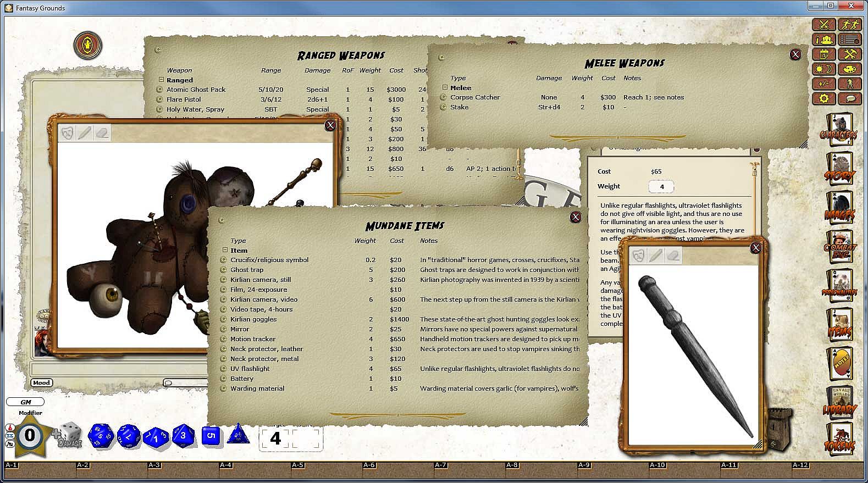Close the stake image window

(x=756, y=248)
